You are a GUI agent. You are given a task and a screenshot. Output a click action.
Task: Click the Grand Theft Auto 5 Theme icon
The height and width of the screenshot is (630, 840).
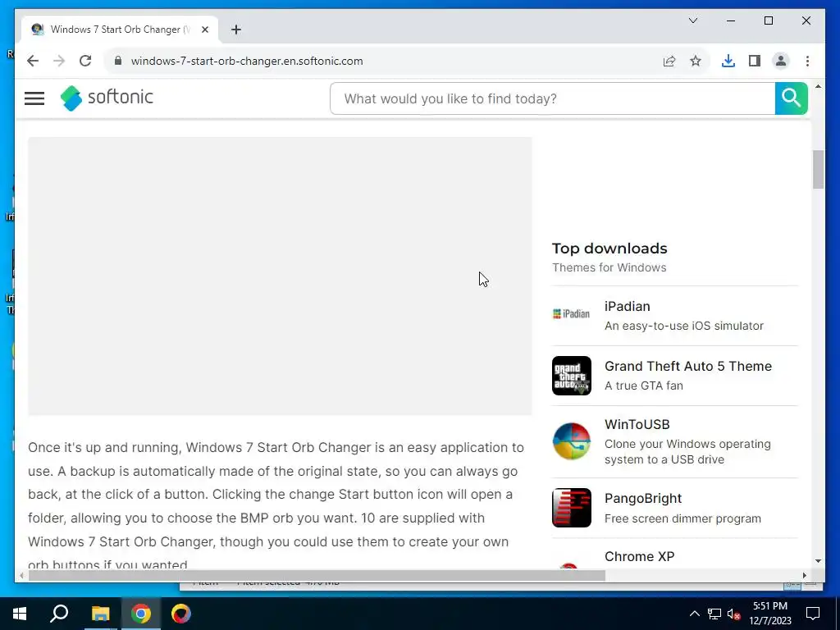point(572,376)
